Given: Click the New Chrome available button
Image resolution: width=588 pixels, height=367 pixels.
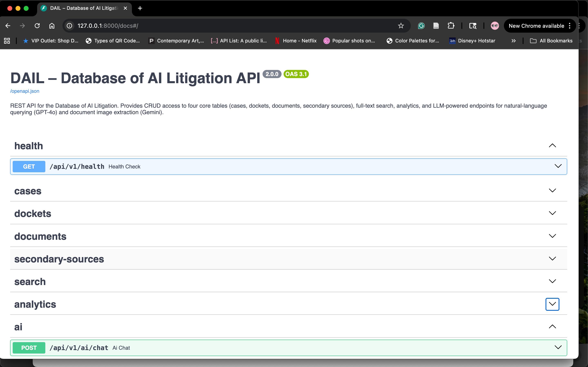Looking at the screenshot, I should (x=536, y=26).
